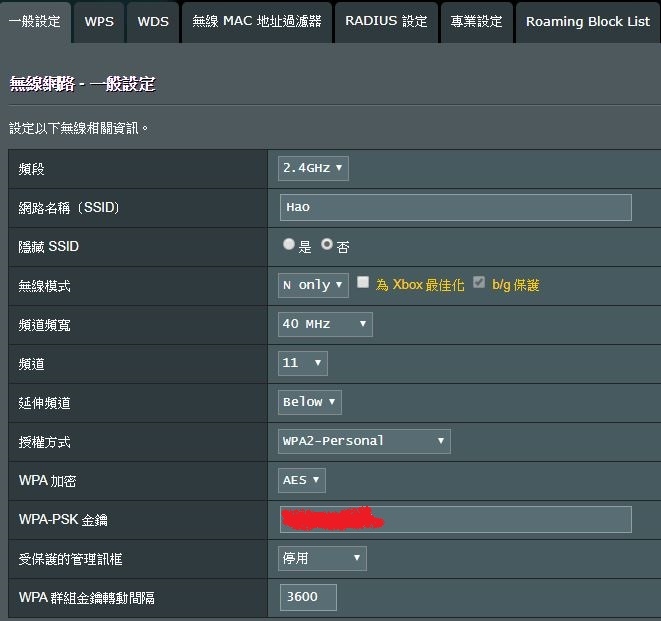This screenshot has height=621, width=661.
Task: Open the WDS tab
Action: 153,22
